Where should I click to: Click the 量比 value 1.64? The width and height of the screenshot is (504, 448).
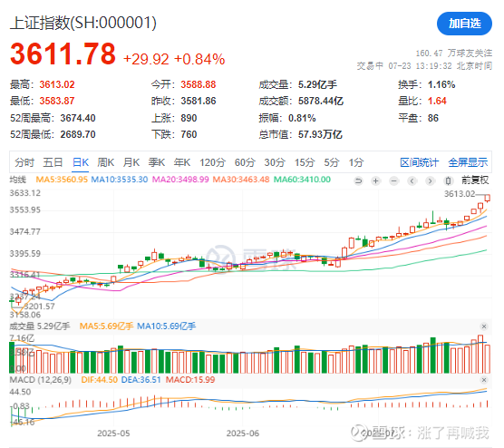(x=437, y=101)
